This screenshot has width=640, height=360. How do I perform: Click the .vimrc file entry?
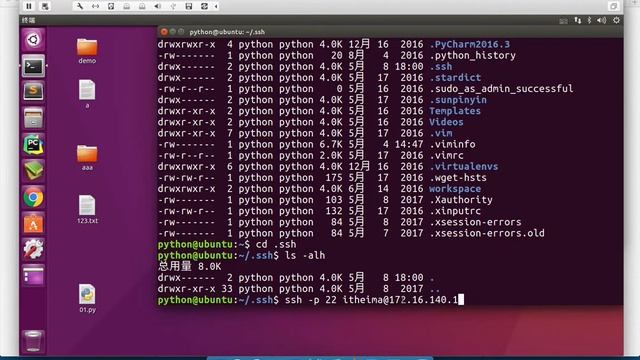(446, 155)
